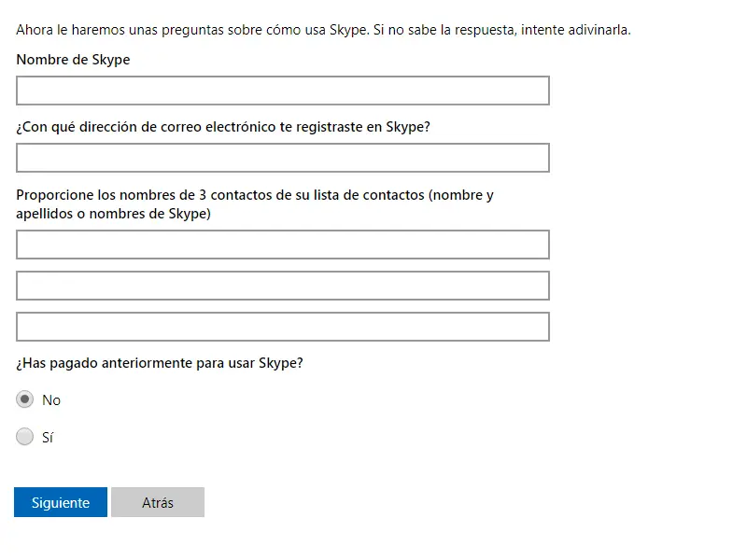Click the "Sí" text beside the radio
The width and height of the screenshot is (747, 560).
click(x=48, y=437)
